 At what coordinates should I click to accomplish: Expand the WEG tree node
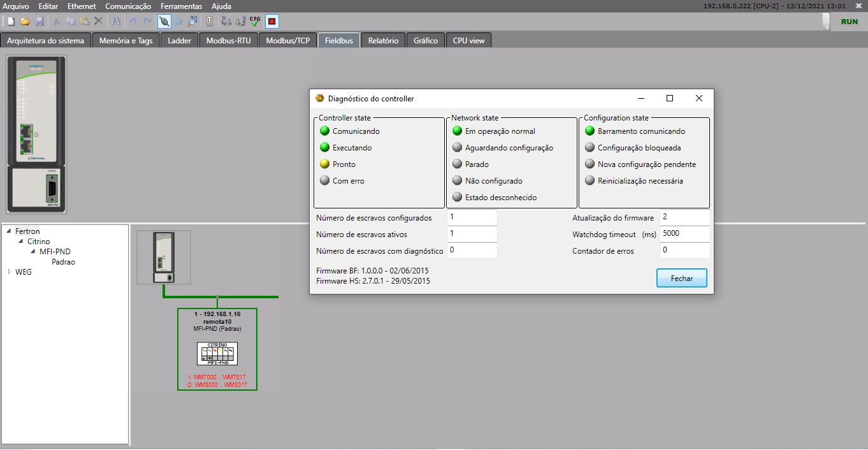click(x=10, y=272)
